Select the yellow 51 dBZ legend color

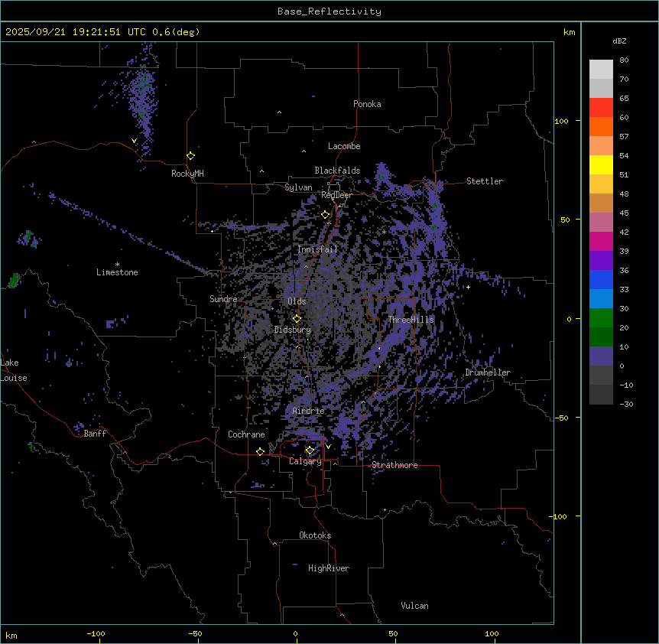tap(601, 164)
